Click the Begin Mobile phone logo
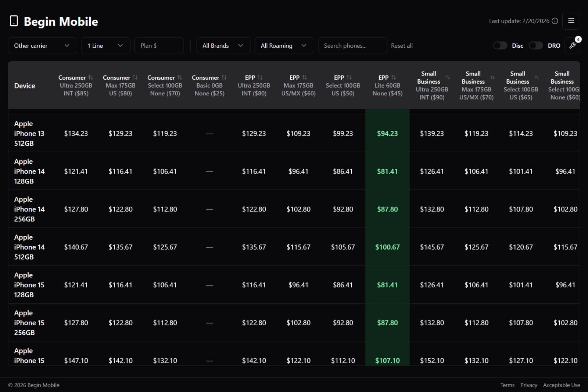 tap(14, 21)
